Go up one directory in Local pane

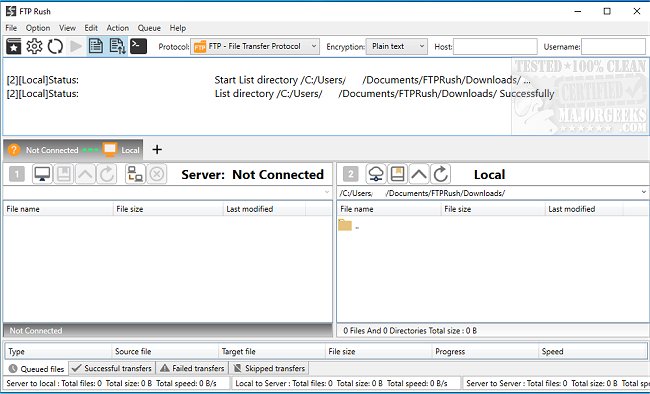(x=419, y=174)
